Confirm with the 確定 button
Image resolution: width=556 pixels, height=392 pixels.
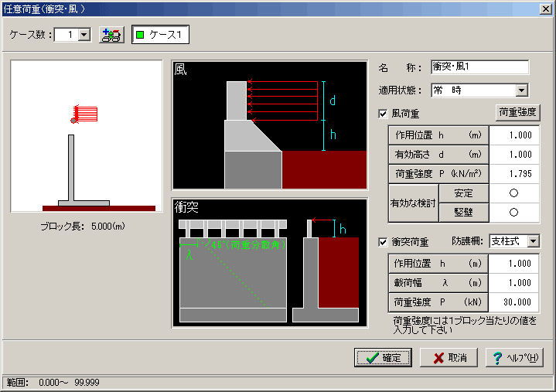tap(383, 357)
